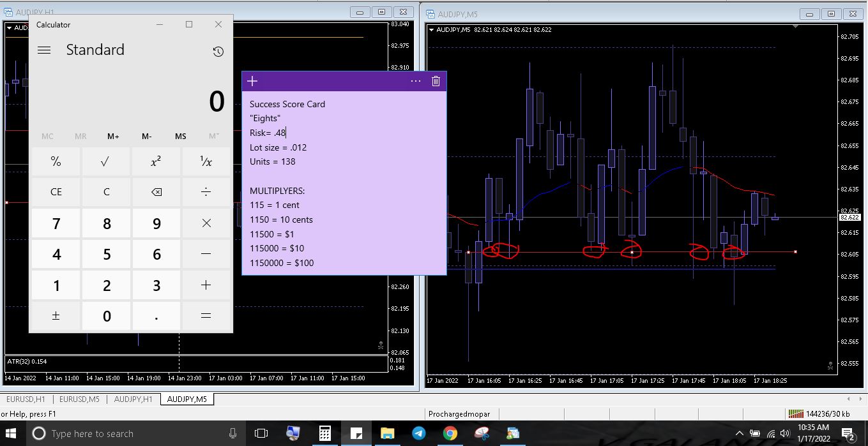The width and height of the screenshot is (868, 446).
Task: Select the EURUSD,M5 chart tab
Action: pos(79,399)
